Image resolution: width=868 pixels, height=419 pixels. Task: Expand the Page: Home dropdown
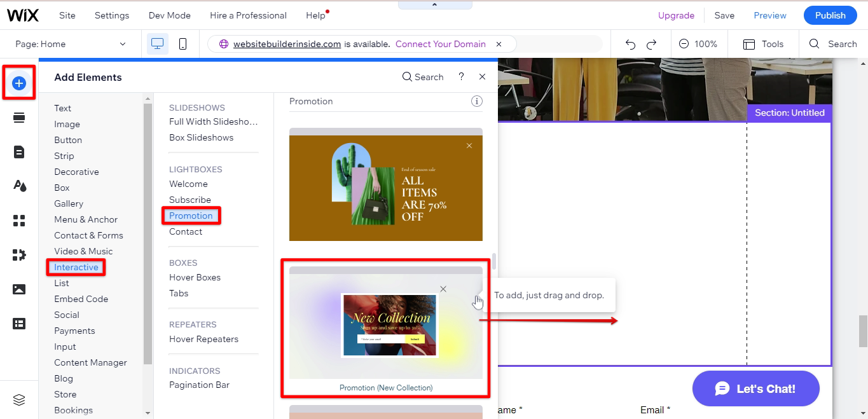(71, 44)
